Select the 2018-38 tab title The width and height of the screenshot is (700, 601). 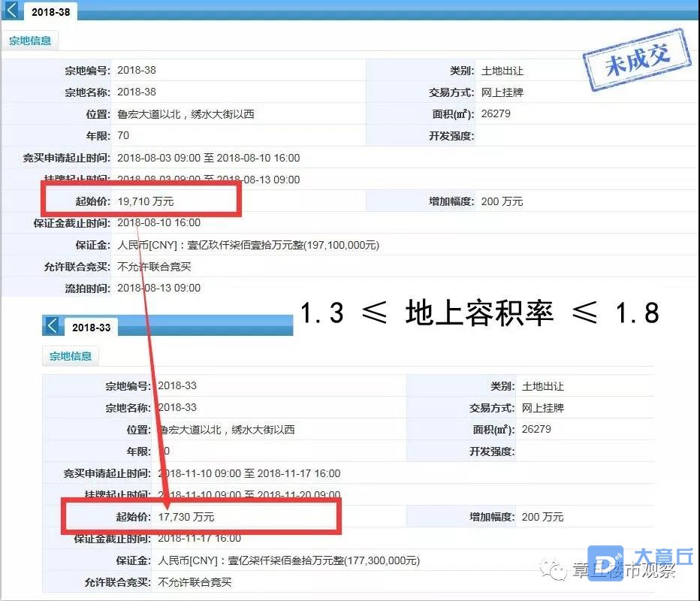(51, 12)
